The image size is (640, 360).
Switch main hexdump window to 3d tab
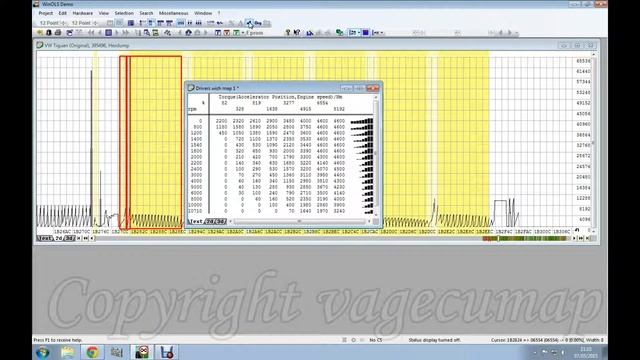[x=69, y=238]
